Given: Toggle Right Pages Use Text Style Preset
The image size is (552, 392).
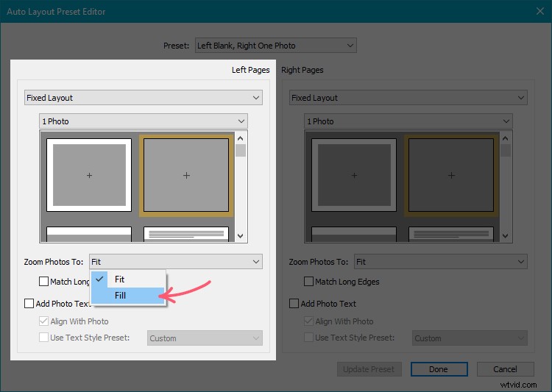Looking at the screenshot, I should click(308, 337).
